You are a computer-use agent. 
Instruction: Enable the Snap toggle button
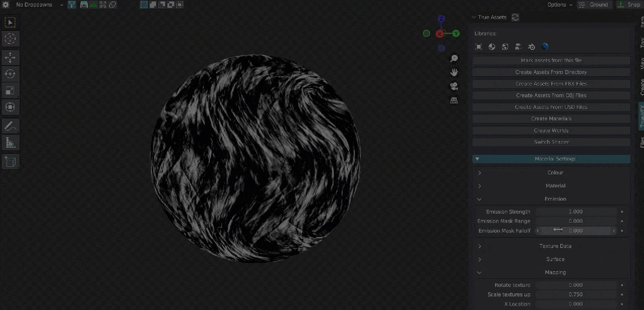coord(629,5)
